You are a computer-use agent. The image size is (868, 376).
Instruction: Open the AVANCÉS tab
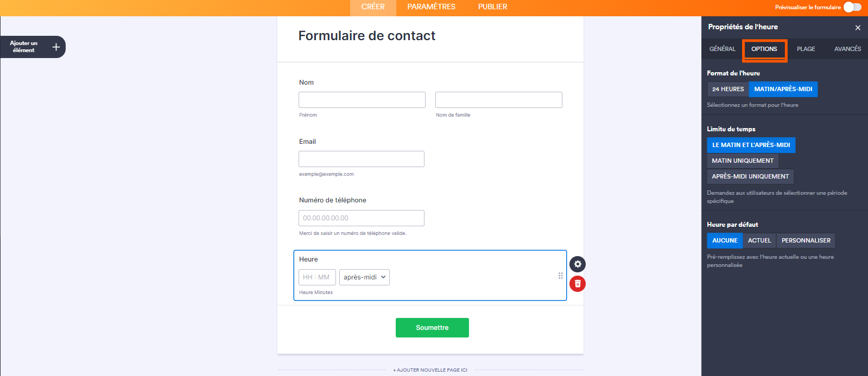(847, 49)
